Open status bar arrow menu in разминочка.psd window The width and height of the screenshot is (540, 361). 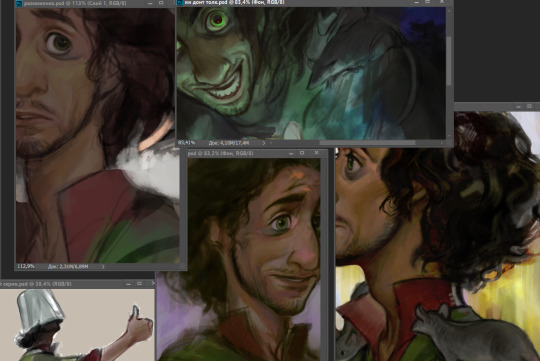pyautogui.click(x=102, y=266)
